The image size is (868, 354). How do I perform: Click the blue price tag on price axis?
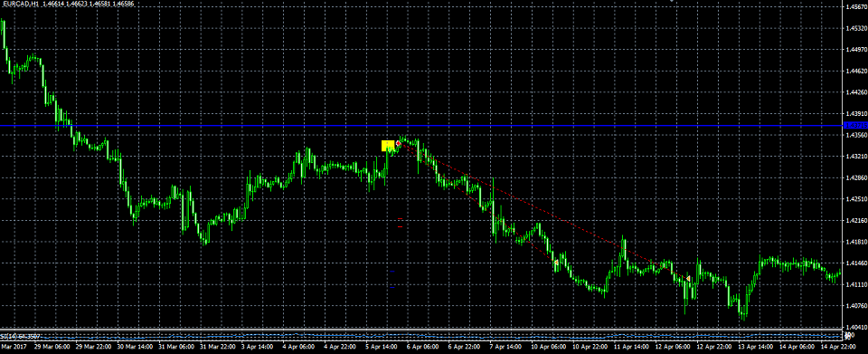[x=854, y=126]
